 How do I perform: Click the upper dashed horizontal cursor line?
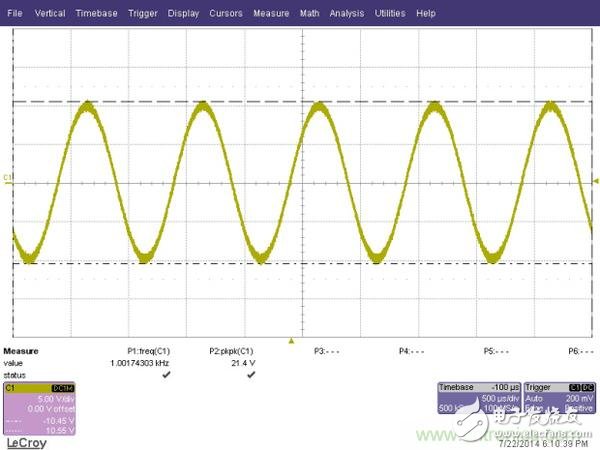pyautogui.click(x=300, y=103)
